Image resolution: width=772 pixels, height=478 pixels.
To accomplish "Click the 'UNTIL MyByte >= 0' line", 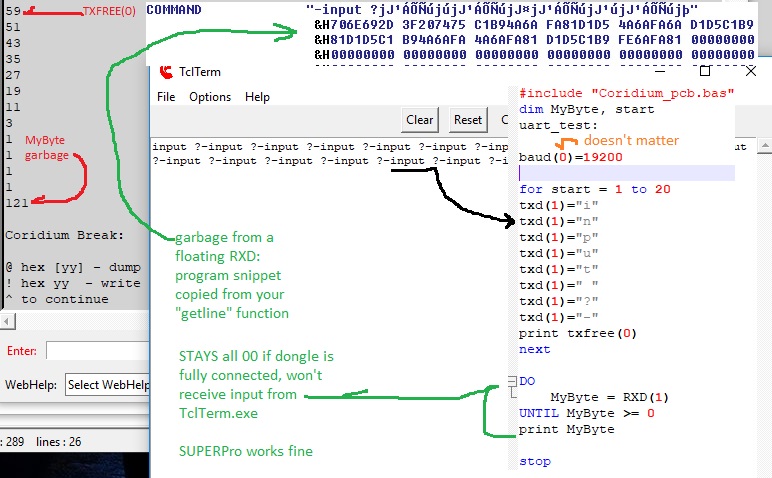I will [x=586, y=413].
